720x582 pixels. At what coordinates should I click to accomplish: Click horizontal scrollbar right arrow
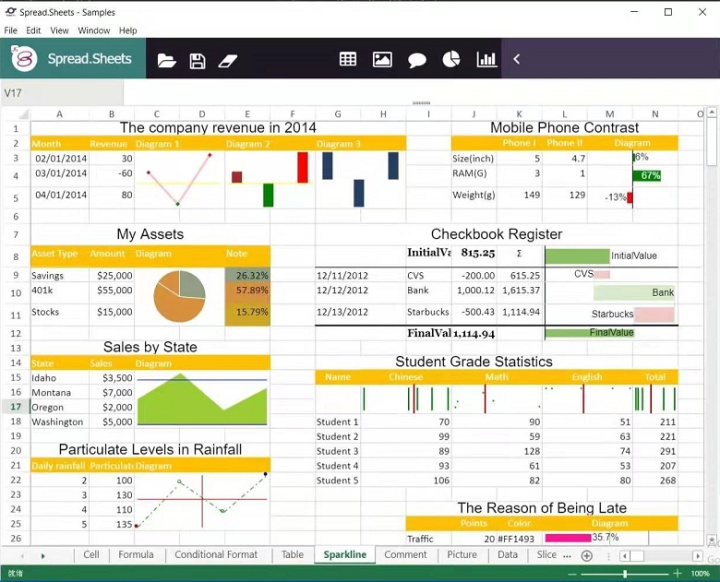(698, 556)
